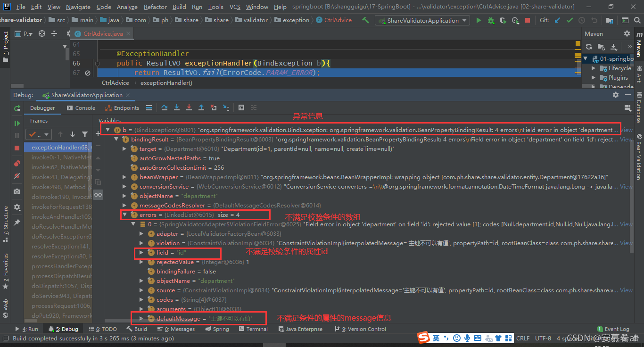Click Git Update Project blue arrow
The width and height of the screenshot is (644, 347).
coord(558,20)
